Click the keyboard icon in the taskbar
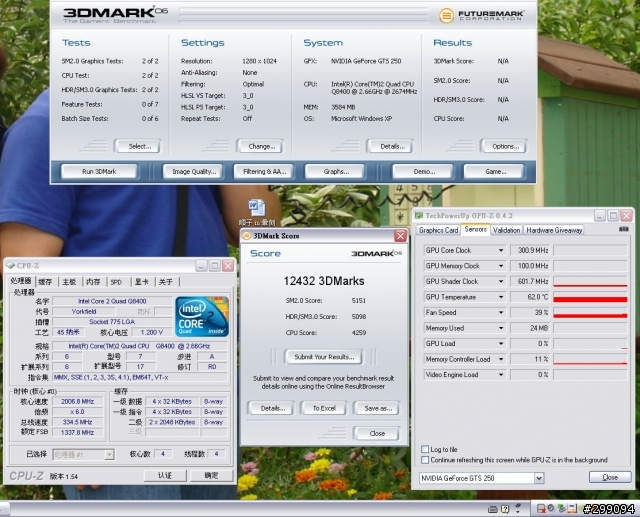The image size is (640, 517). pos(493,509)
